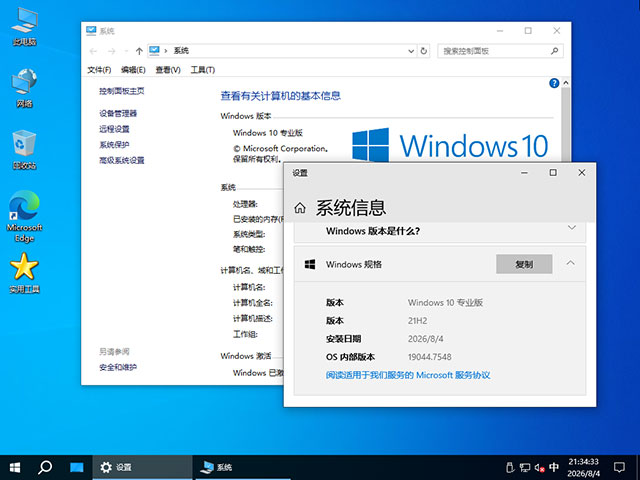
Task: Open the 此电脑 desktop icon
Action: tap(24, 27)
